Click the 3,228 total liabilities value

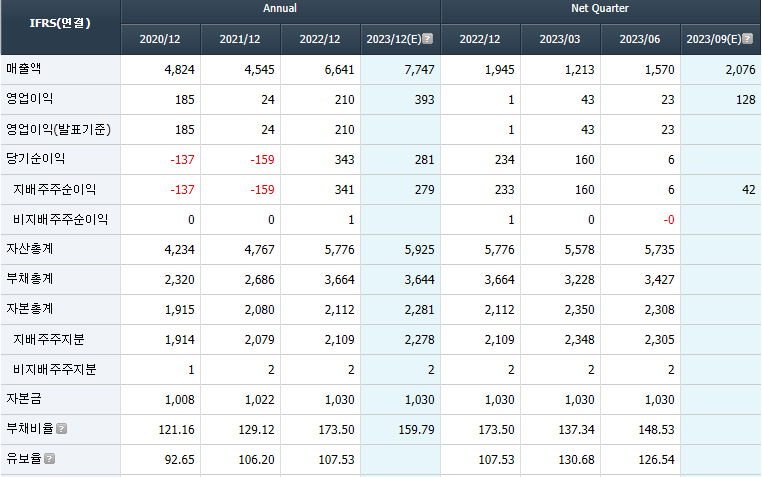579,280
